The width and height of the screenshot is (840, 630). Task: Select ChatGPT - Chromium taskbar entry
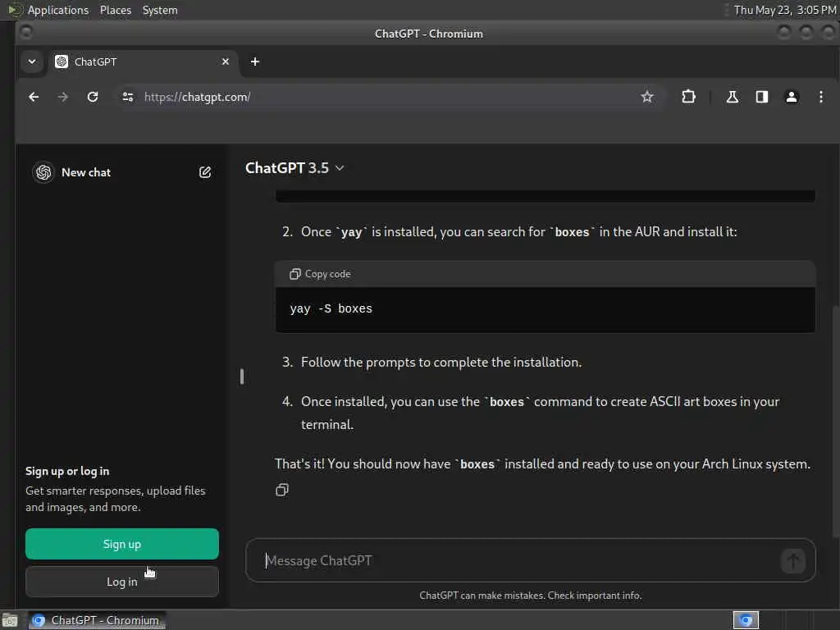97,620
